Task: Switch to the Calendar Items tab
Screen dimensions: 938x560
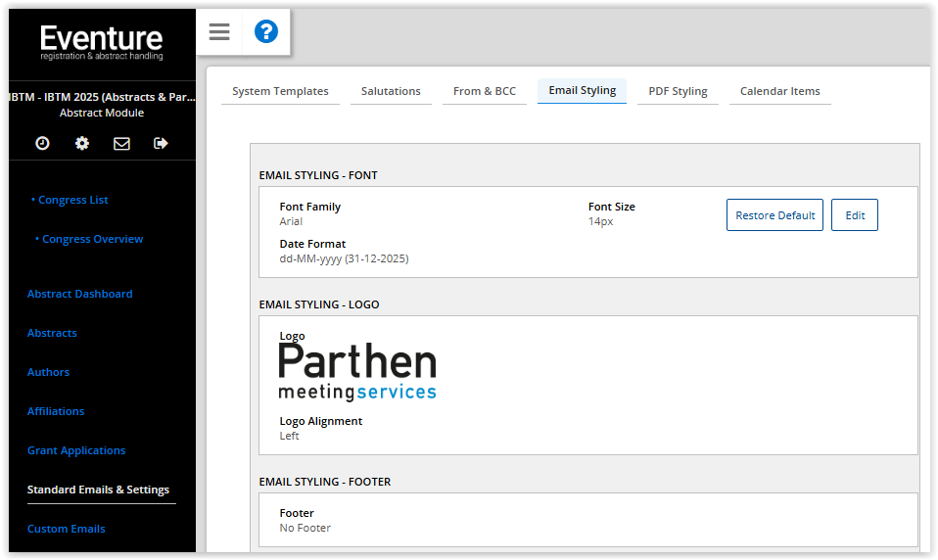Action: pyautogui.click(x=780, y=92)
